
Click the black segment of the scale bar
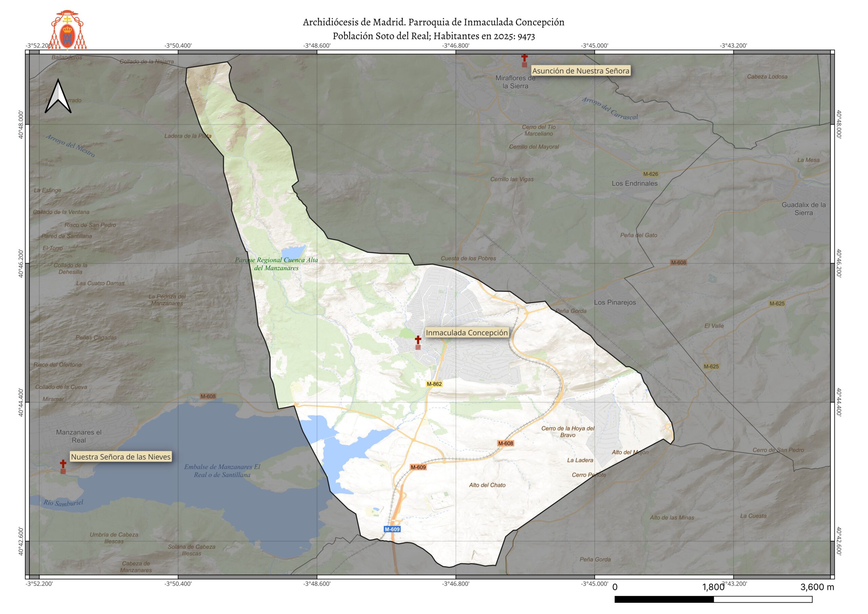(664, 599)
